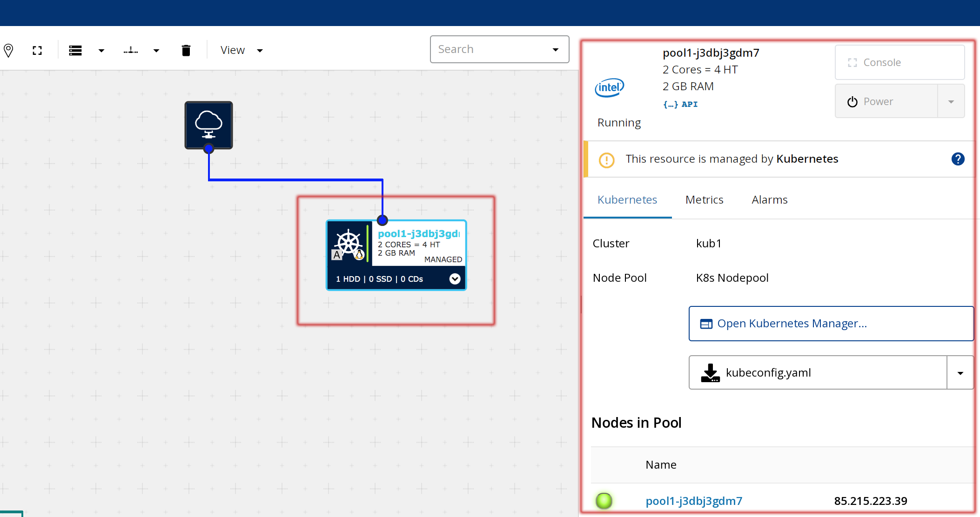Expand kubeconfig download format dropdown
This screenshot has height=517, width=980.
(x=960, y=372)
